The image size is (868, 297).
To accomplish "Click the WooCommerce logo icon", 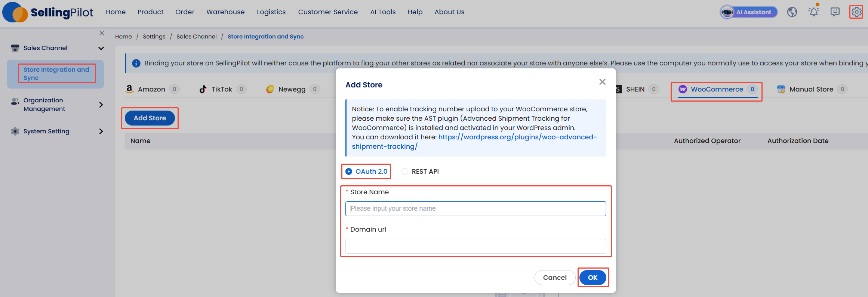I will coord(683,89).
